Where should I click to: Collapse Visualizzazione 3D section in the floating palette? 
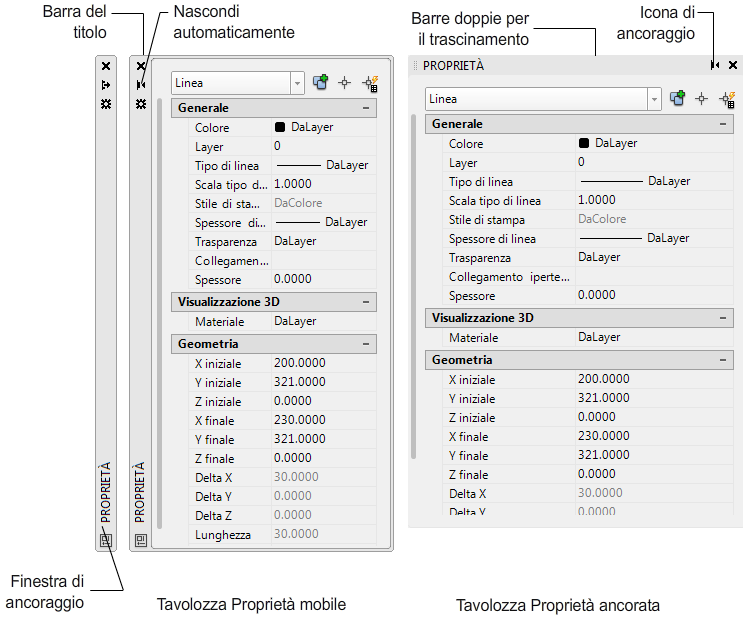tap(366, 302)
